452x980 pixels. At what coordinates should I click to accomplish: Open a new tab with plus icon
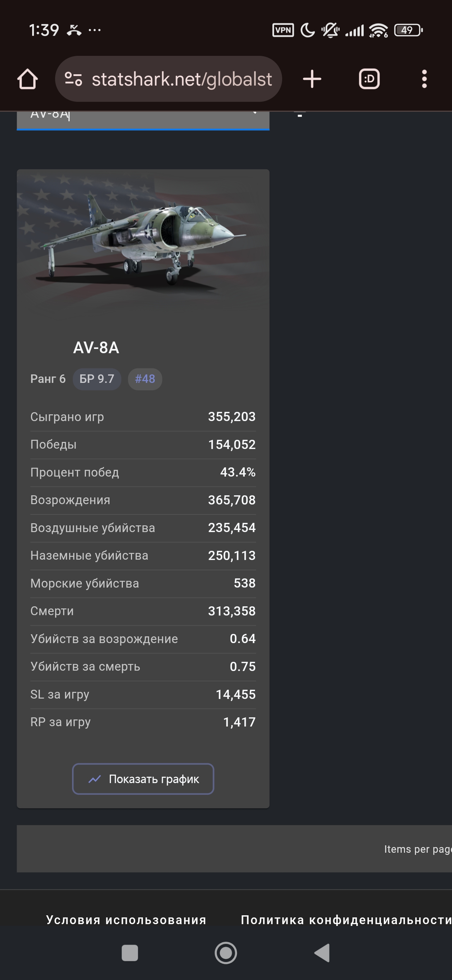[312, 79]
